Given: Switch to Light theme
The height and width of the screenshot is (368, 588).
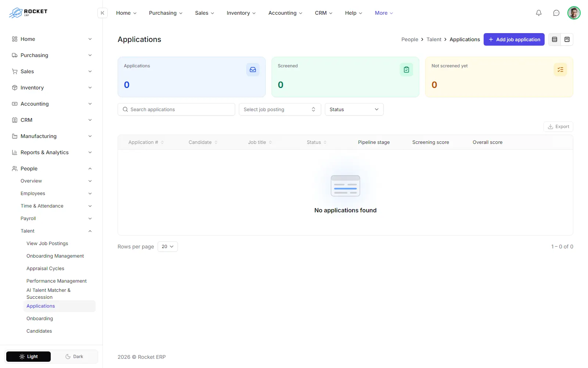Looking at the screenshot, I should (28, 357).
